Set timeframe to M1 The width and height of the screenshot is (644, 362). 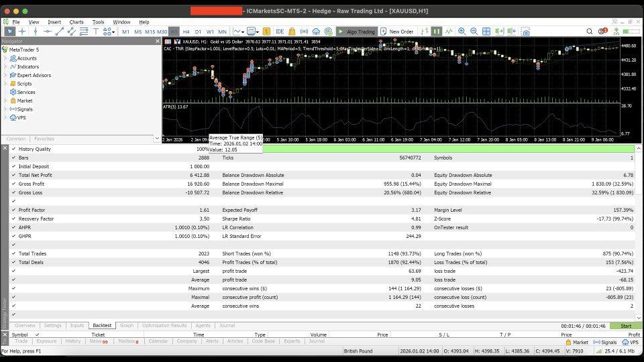[125, 32]
